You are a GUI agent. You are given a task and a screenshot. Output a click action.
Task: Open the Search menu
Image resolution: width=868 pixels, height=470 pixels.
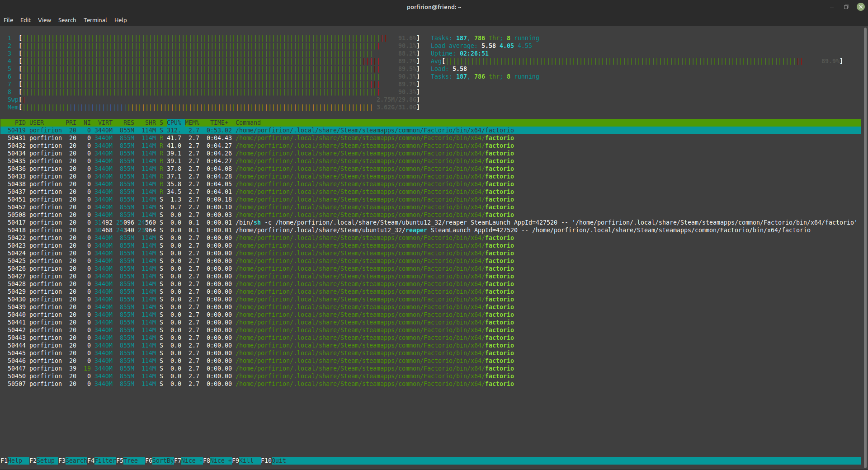pos(67,20)
